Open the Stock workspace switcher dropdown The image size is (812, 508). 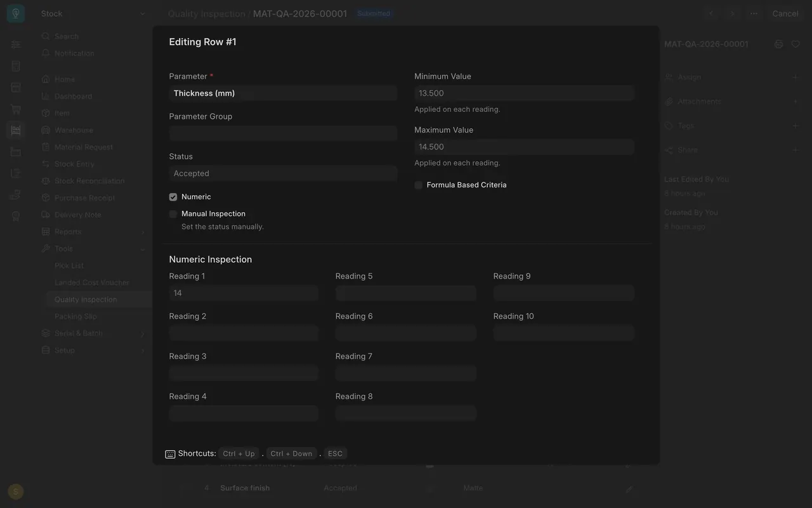click(93, 13)
